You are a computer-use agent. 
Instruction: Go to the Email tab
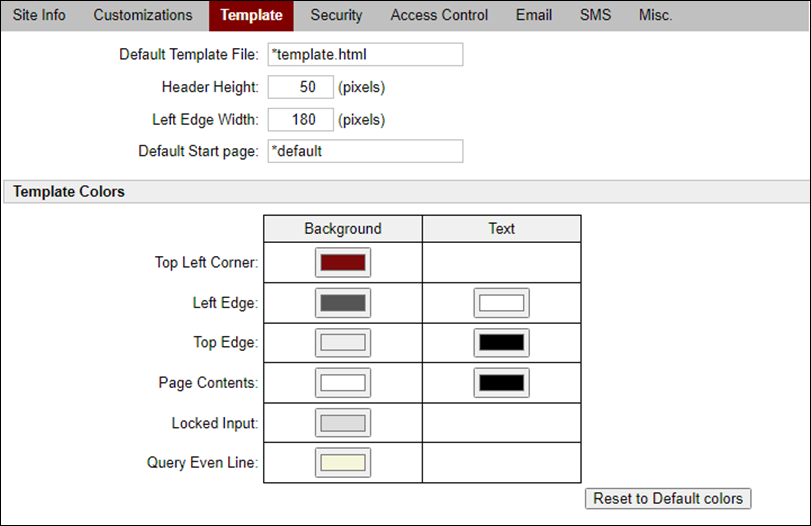534,15
